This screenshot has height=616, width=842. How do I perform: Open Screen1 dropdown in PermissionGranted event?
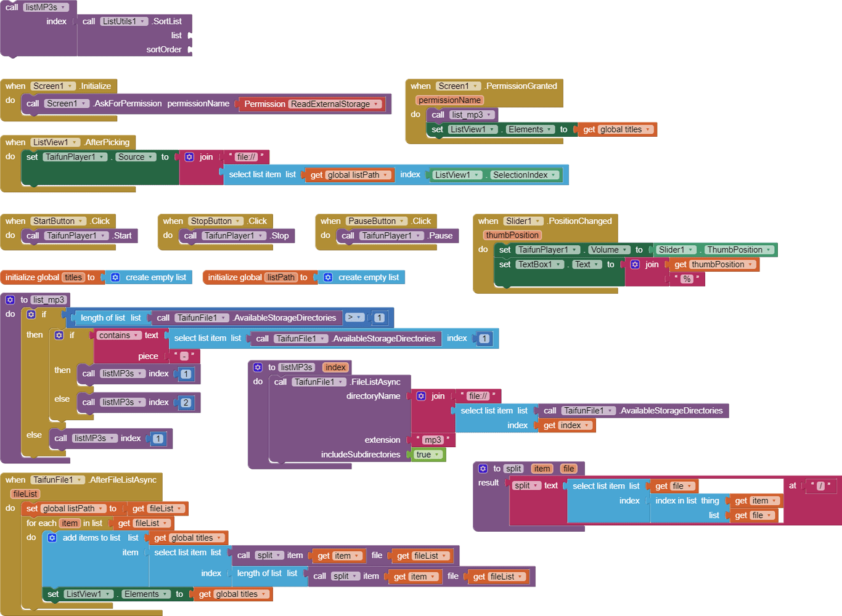(x=458, y=86)
